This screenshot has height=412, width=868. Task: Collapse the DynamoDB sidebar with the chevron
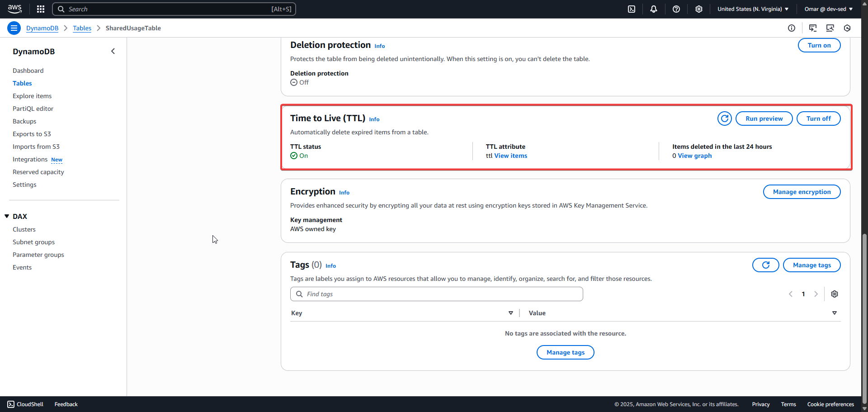[113, 51]
